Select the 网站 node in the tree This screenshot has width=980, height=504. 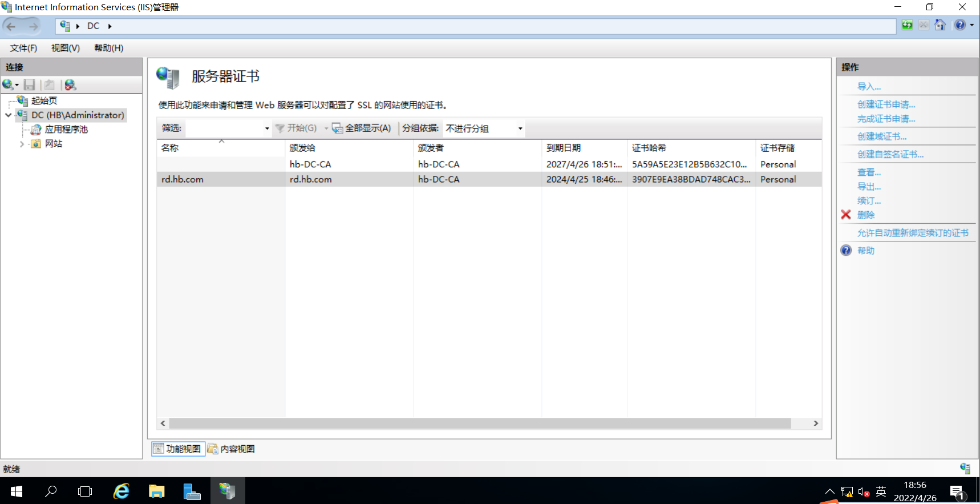tap(54, 144)
